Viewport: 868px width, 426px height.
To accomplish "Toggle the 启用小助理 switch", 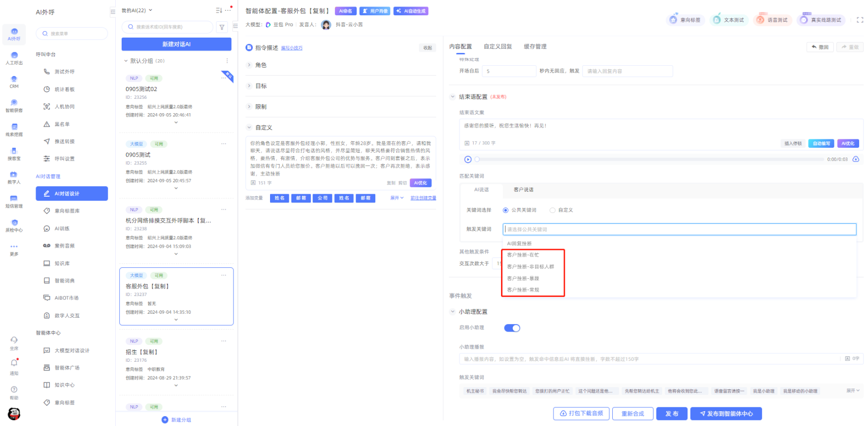I will coord(512,328).
